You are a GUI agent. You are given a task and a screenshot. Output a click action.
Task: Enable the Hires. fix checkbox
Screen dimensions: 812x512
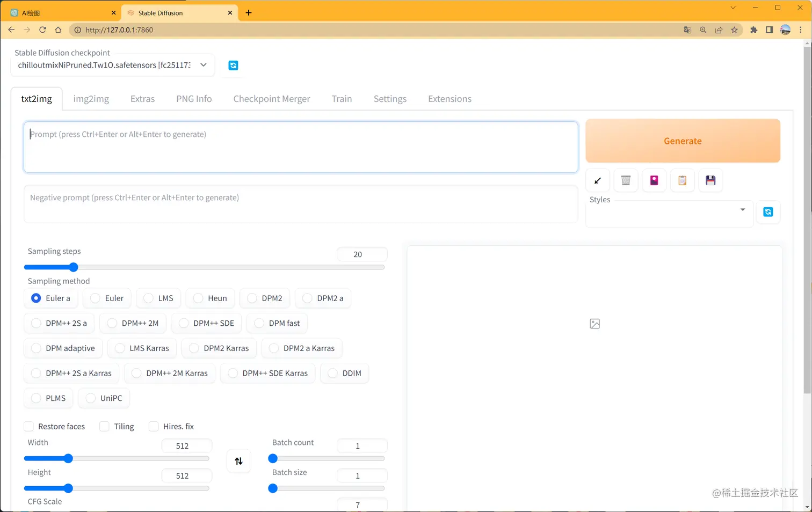click(154, 427)
